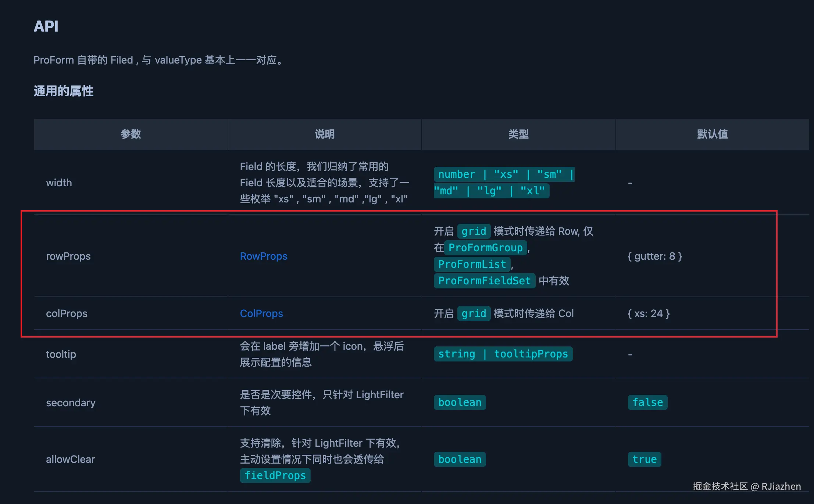Open the ColProps link
Viewport: 814px width, 504px height.
pos(261,313)
